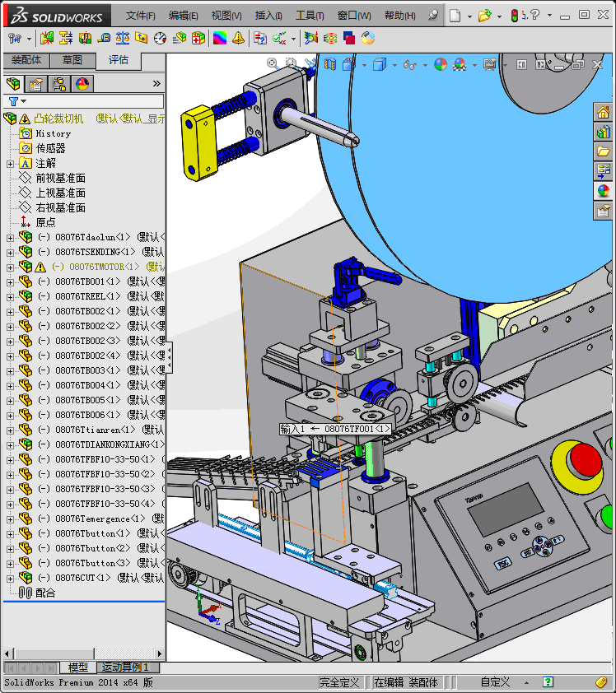This screenshot has width=616, height=693.
Task: Click the Check Active Document icon
Action: pyautogui.click(x=279, y=39)
